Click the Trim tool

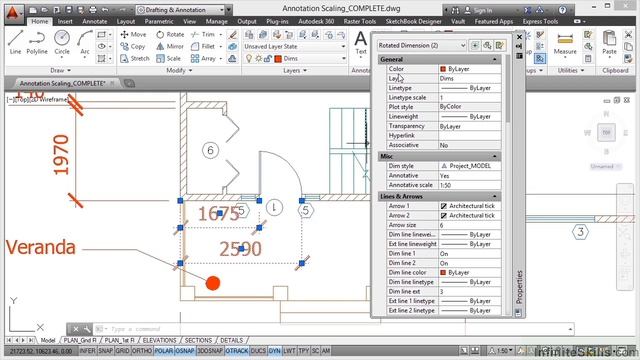click(203, 34)
